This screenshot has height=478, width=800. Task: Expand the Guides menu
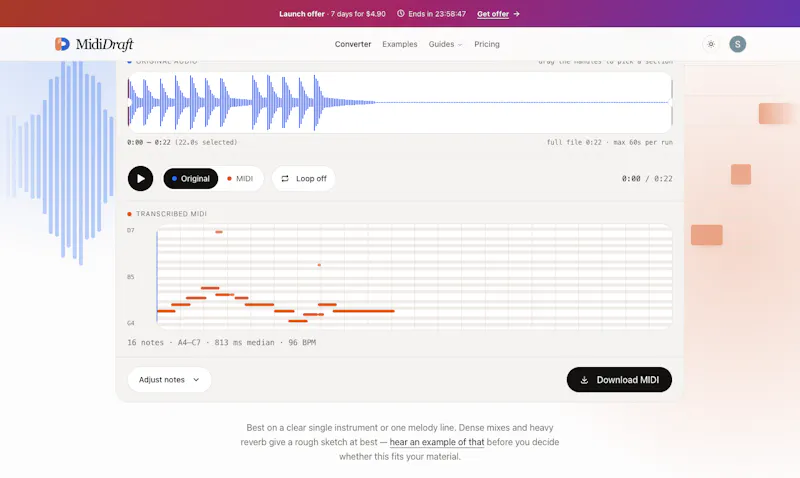pyautogui.click(x=445, y=44)
